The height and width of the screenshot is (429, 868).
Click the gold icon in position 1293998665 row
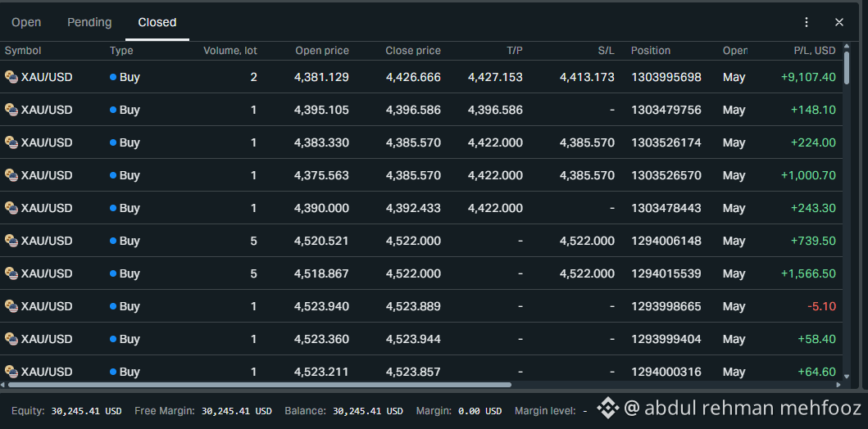(x=11, y=306)
